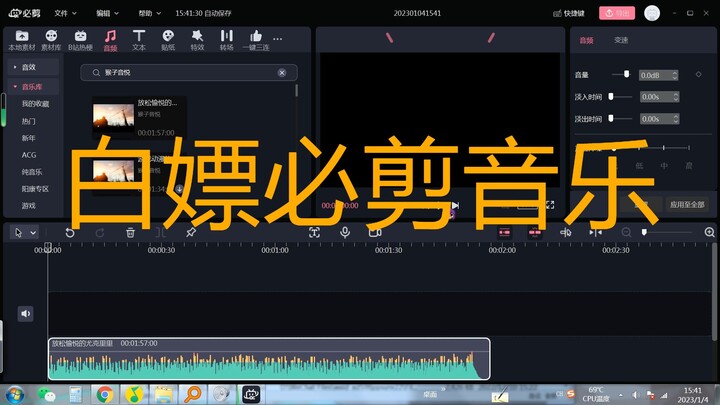The width and height of the screenshot is (720, 405).
Task: Select the 新年 music category
Action: coord(28,138)
